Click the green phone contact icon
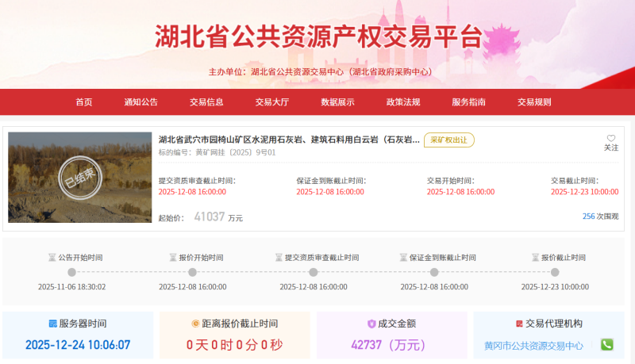The width and height of the screenshot is (635, 364). coord(606,345)
